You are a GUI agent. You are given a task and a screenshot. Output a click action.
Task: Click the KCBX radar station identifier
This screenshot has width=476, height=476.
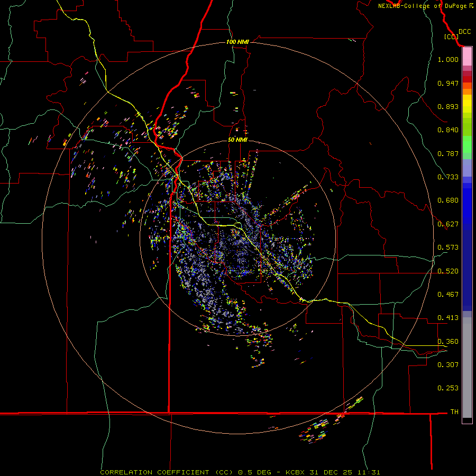tap(295, 472)
